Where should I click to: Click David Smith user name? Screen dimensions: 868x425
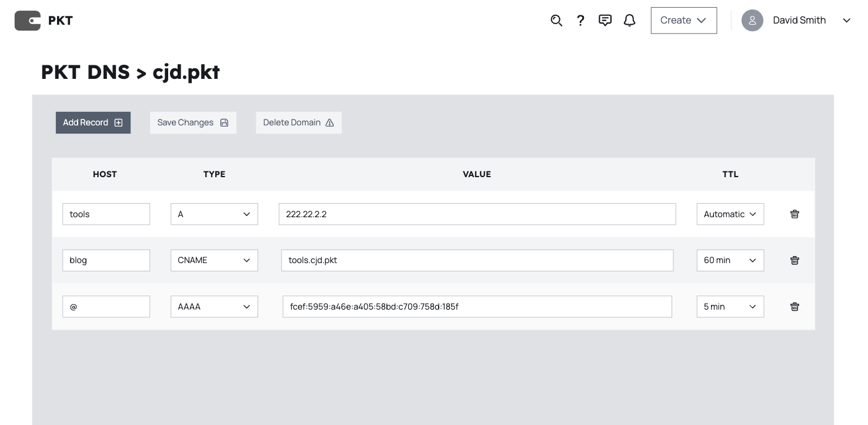click(799, 21)
